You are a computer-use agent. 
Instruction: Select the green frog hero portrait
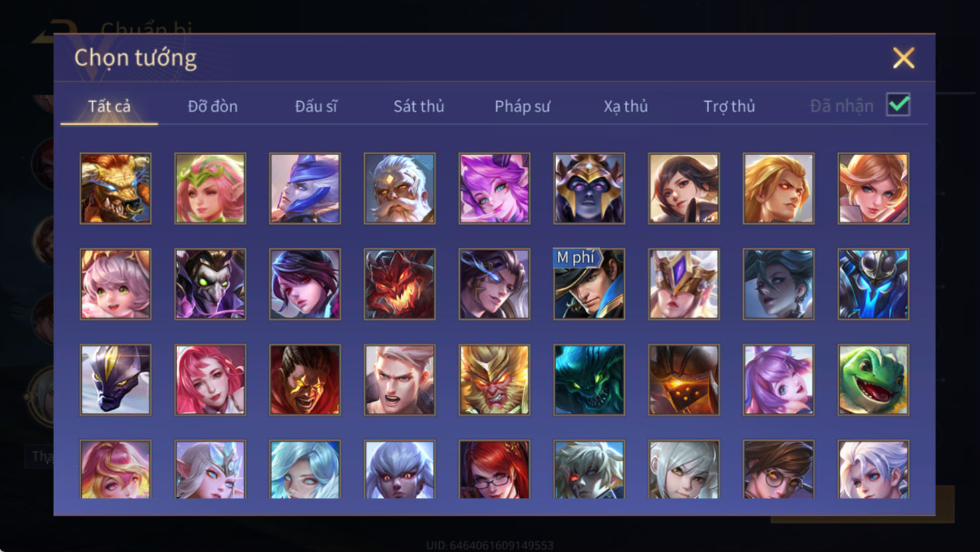pos(874,380)
